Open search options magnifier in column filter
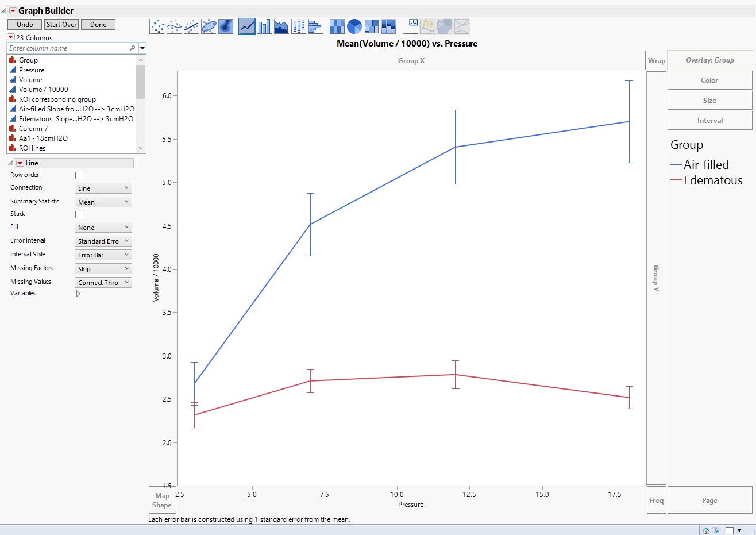This screenshot has height=535, width=756. point(133,48)
